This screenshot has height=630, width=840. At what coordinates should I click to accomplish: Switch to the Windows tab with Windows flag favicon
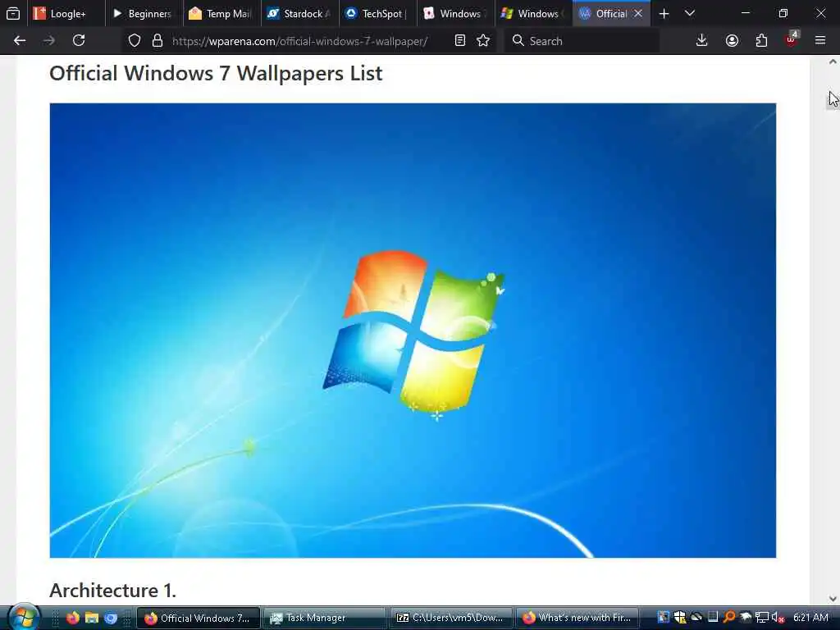pyautogui.click(x=533, y=13)
